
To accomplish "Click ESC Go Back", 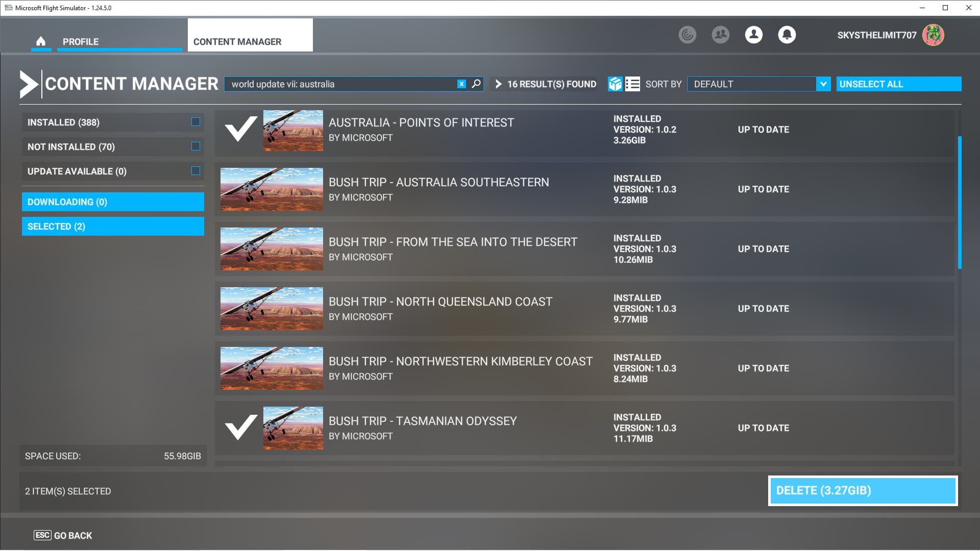I will point(63,535).
